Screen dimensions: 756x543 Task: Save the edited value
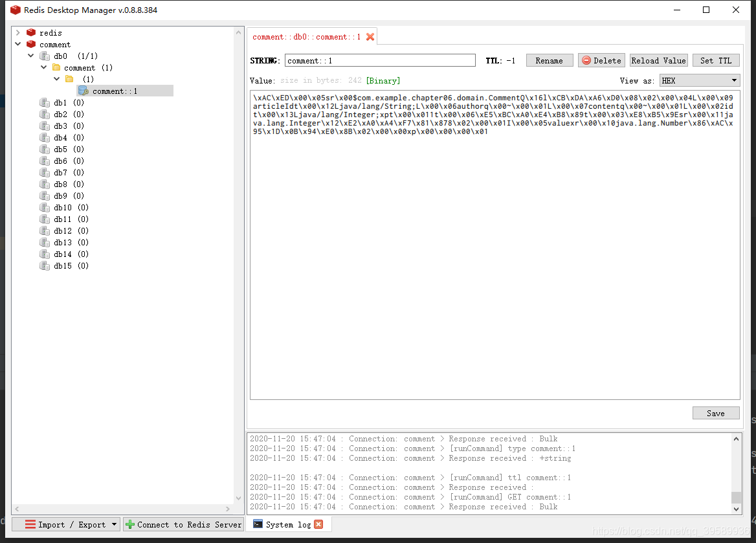coord(715,413)
